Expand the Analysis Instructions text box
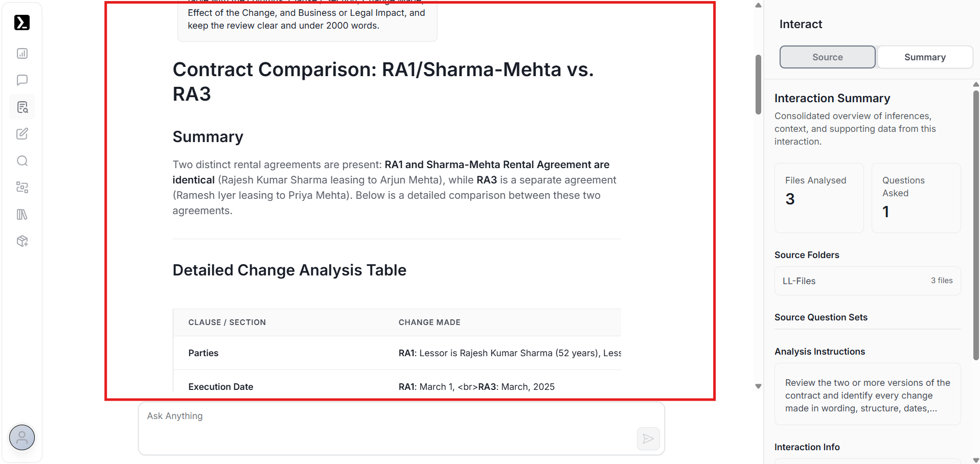Screen dimensions: 980x464 pos(867,395)
